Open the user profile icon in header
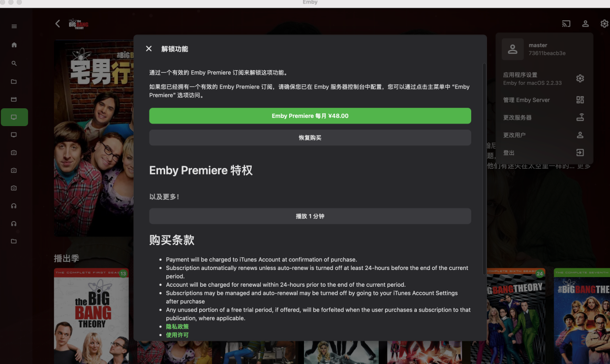Screen dimensions: 610x364 coord(586,23)
